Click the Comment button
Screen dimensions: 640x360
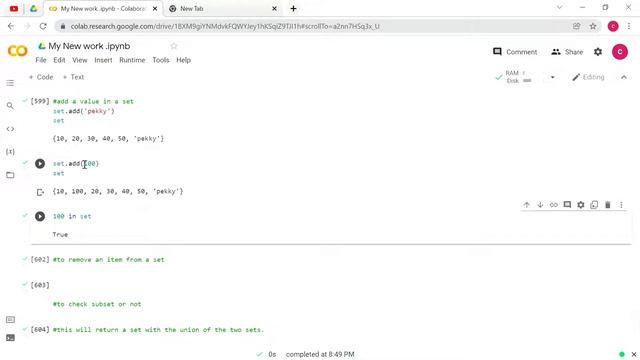pos(515,52)
